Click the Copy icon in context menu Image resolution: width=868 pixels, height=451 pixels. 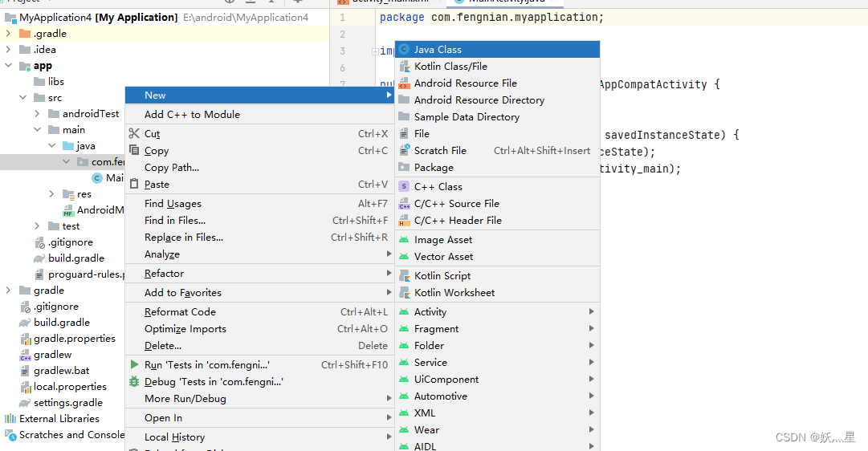[134, 150]
